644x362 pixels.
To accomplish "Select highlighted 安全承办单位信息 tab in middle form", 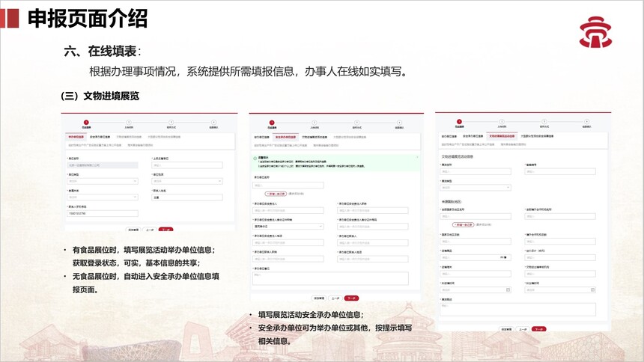I will 285,137.
